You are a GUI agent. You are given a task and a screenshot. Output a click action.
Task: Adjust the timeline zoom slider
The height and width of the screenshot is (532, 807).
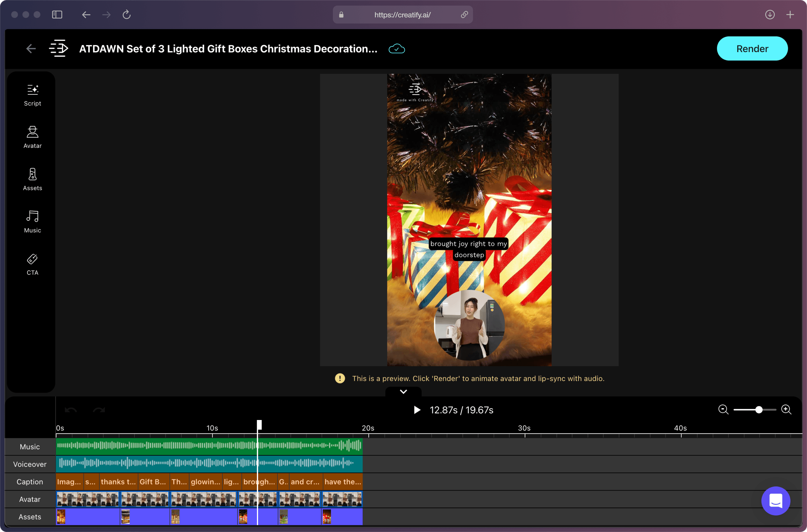click(759, 410)
